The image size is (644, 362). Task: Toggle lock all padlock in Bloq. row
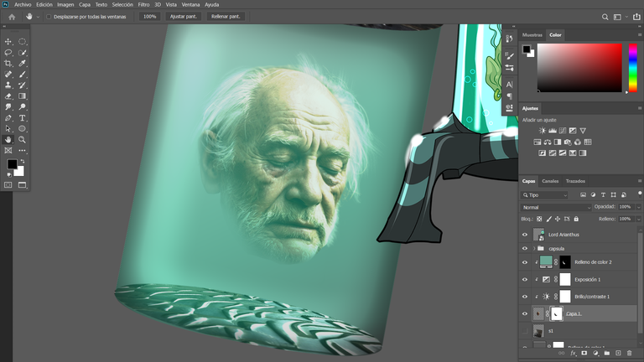(576, 219)
